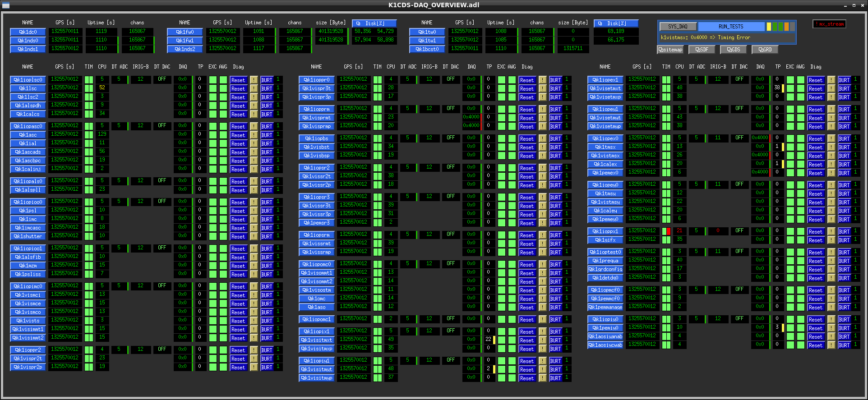The width and height of the screenshot is (868, 400).
Task: Click the BURT button in the k1visommt1 row
Action: (x=556, y=273)
